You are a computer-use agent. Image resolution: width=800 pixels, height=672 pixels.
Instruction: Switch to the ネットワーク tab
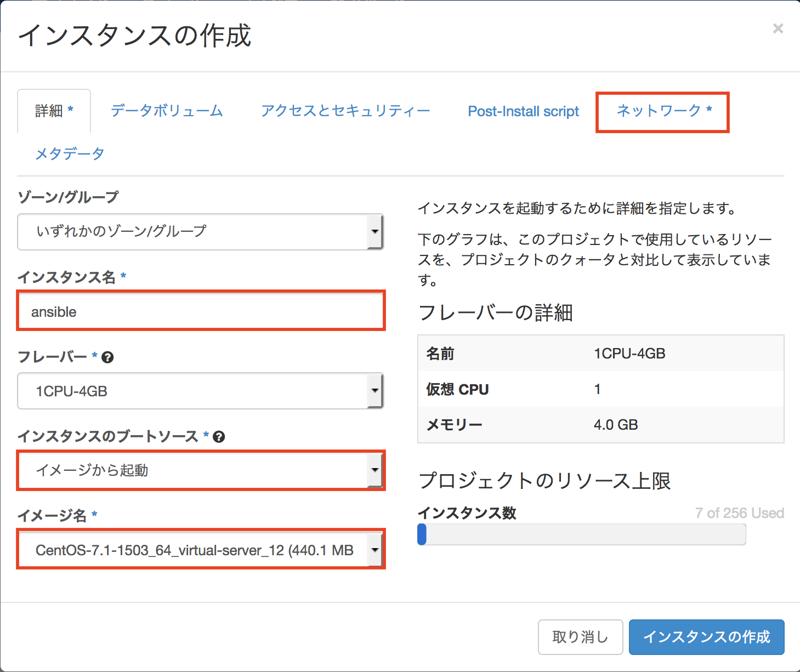point(662,111)
